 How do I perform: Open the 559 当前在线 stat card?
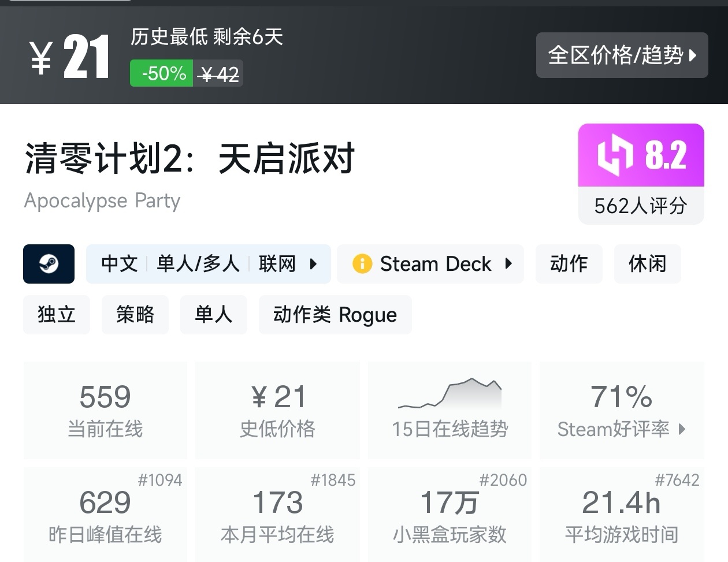tap(105, 410)
